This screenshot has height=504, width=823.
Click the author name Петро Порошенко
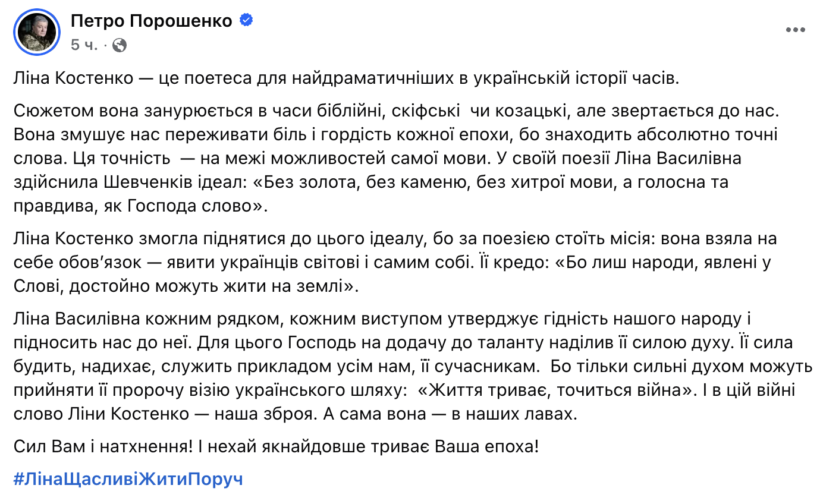point(151,21)
